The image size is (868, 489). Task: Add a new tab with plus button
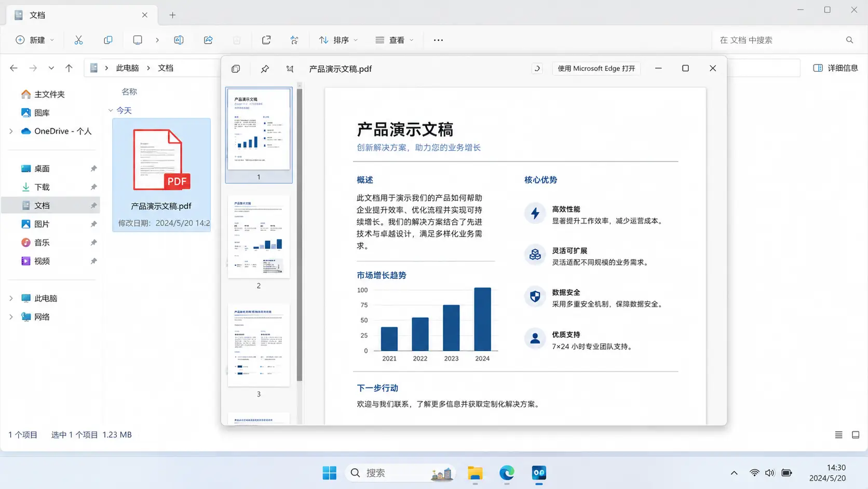172,15
